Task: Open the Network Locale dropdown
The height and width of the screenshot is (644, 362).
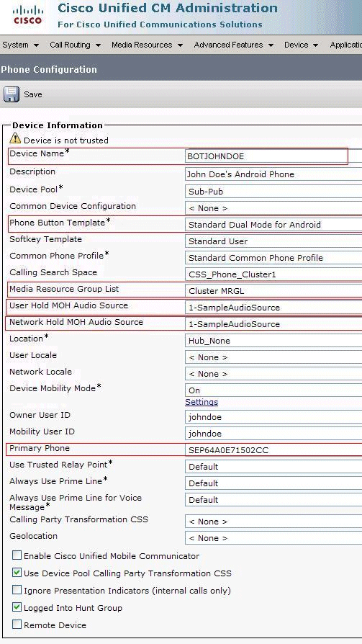Action: [x=273, y=374]
